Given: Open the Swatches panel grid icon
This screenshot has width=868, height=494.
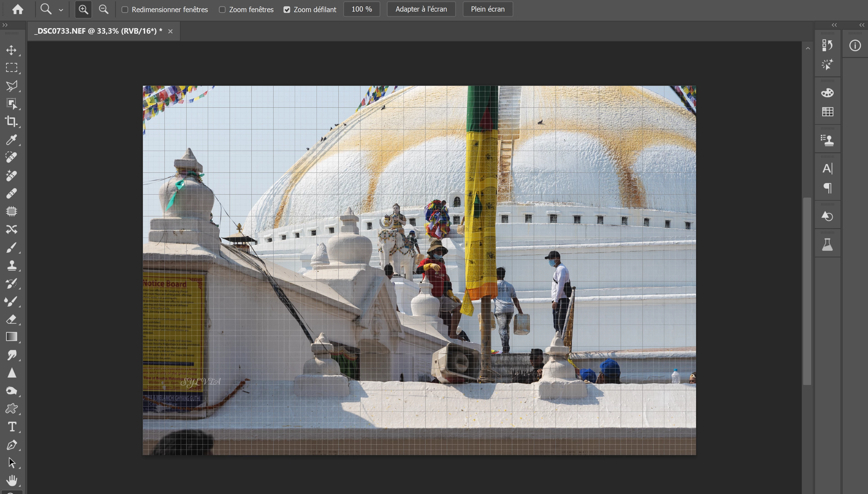Looking at the screenshot, I should pos(827,111).
